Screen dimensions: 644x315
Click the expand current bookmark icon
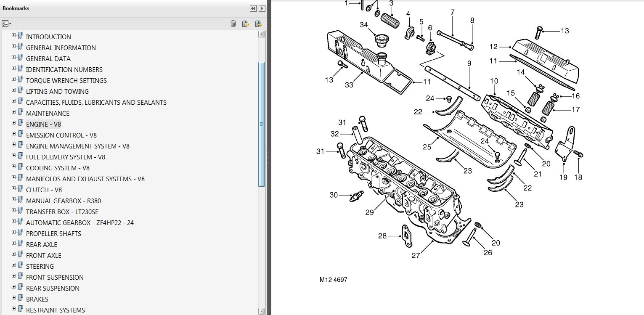pyautogui.click(x=259, y=24)
